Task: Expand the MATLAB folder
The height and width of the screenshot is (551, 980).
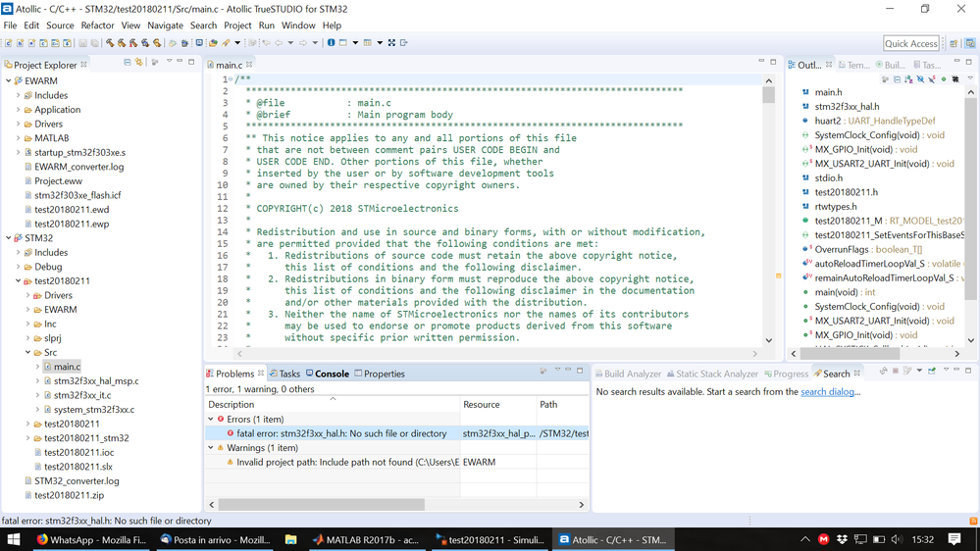Action: pyautogui.click(x=18, y=138)
